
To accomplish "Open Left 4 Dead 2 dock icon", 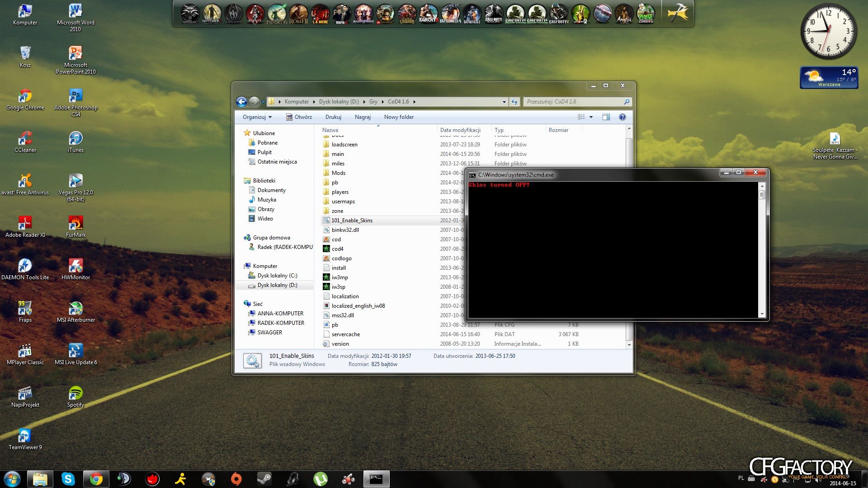I will 580,14.
